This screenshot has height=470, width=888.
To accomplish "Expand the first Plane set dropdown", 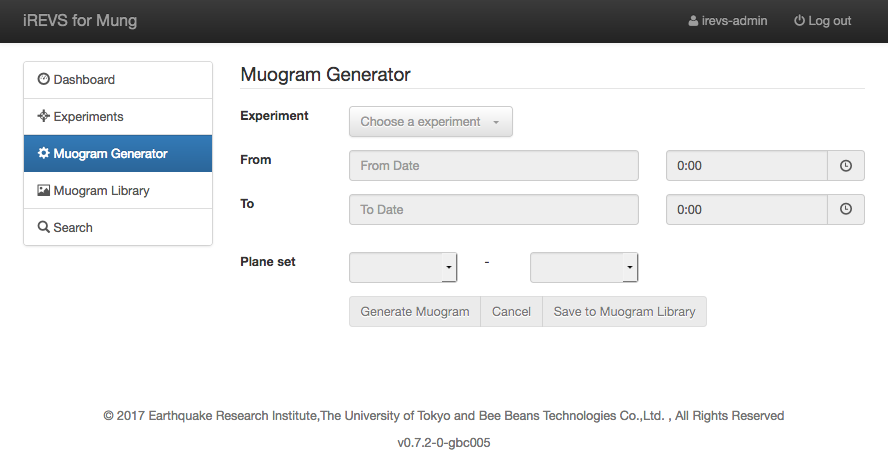I will tap(403, 268).
